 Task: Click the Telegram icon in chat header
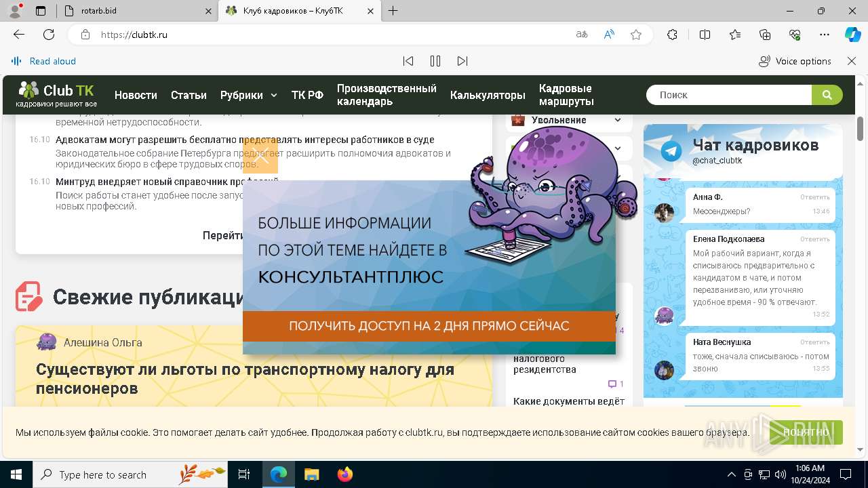coord(671,150)
